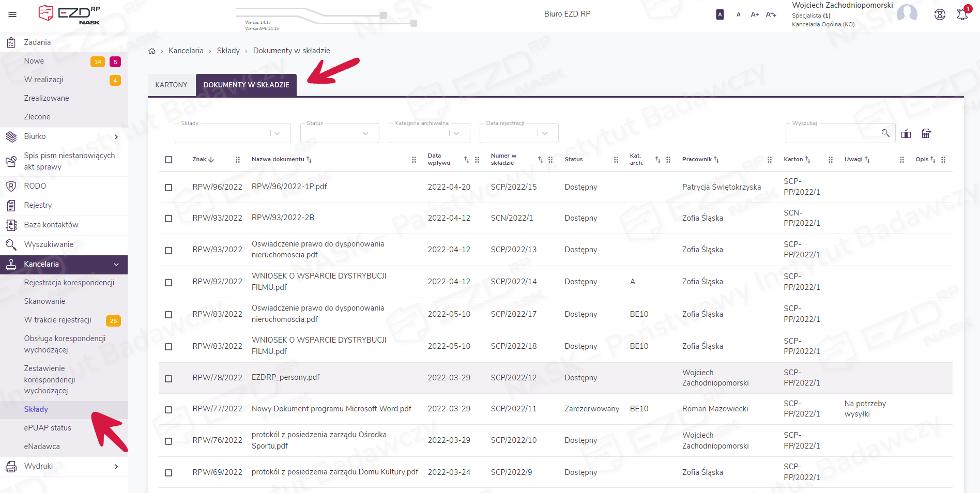Click the session timer hourglass icon

point(940,14)
